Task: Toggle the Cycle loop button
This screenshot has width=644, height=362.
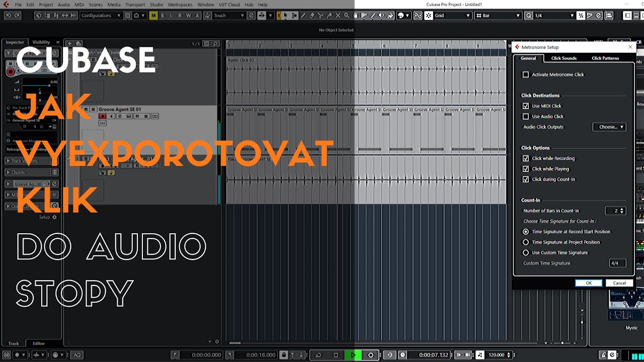Action: point(318,355)
